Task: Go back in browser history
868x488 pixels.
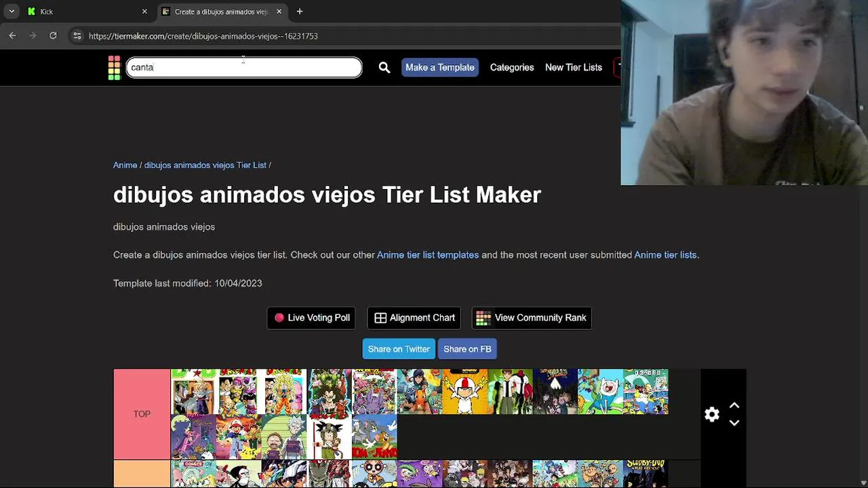Action: click(x=12, y=36)
